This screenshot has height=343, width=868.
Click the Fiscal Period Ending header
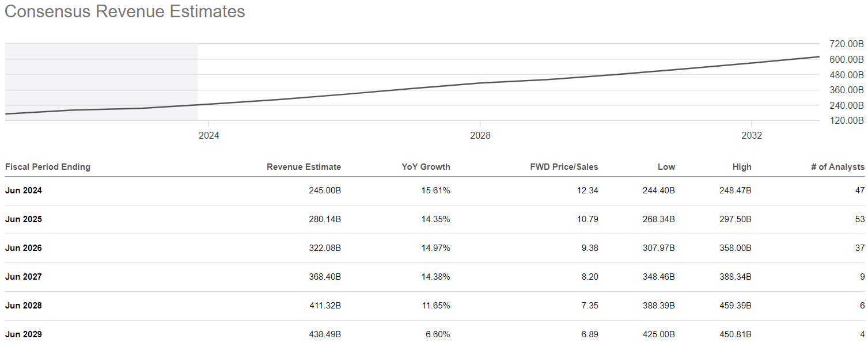click(48, 167)
